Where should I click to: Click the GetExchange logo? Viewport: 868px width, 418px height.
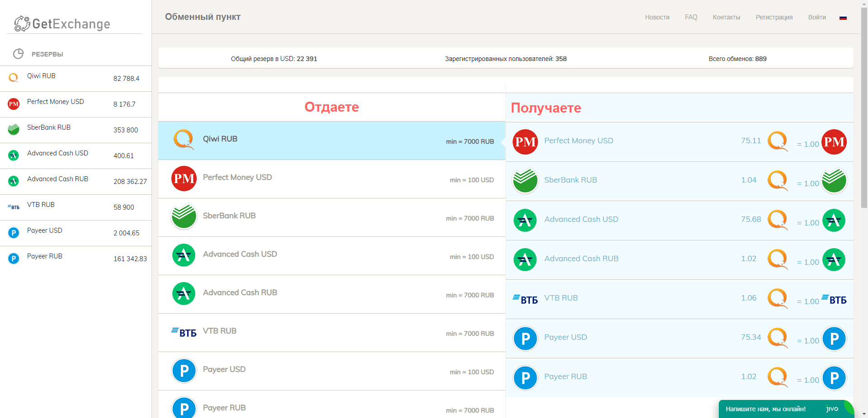62,23
